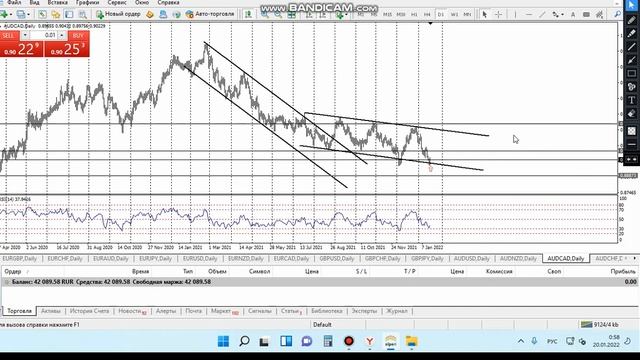Decrease lot volume with down arrow

coord(24,36)
